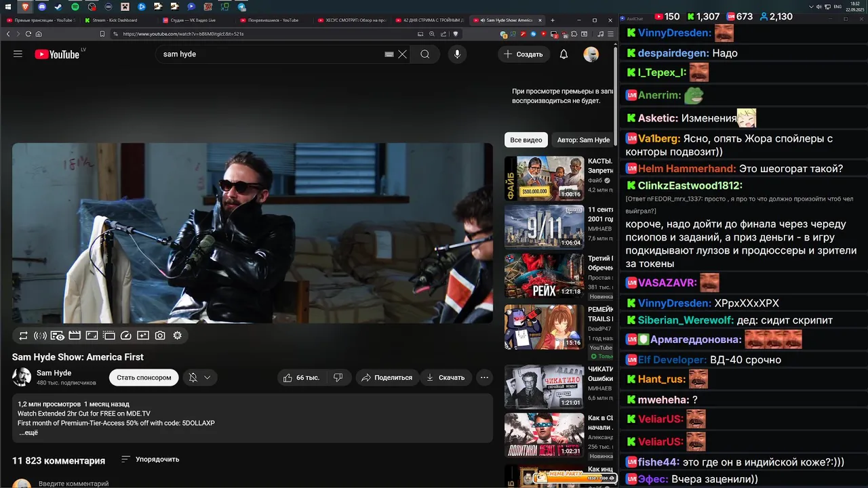Click the 1,307 Kick viewer counter

[x=703, y=16]
